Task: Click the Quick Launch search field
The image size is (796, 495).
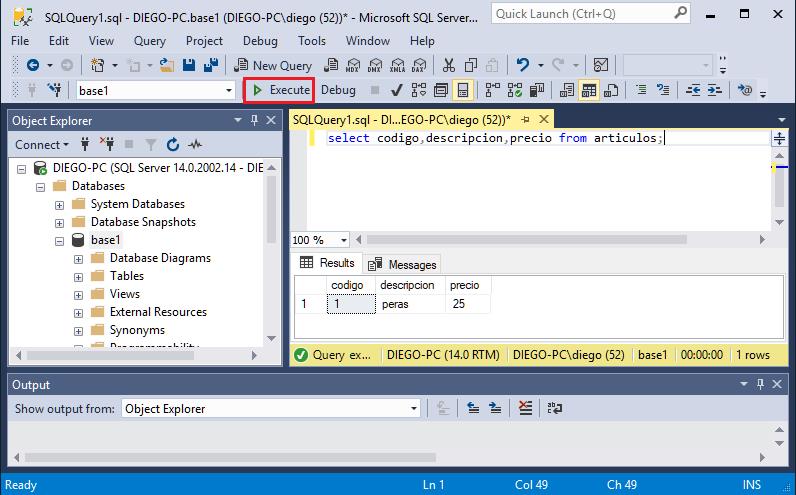Action: pos(591,14)
